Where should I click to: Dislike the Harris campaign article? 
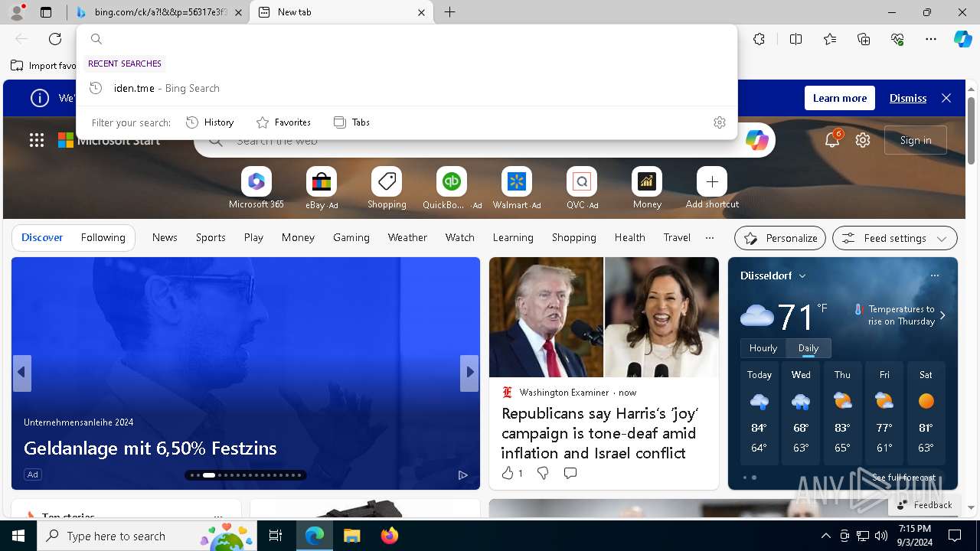click(x=543, y=474)
